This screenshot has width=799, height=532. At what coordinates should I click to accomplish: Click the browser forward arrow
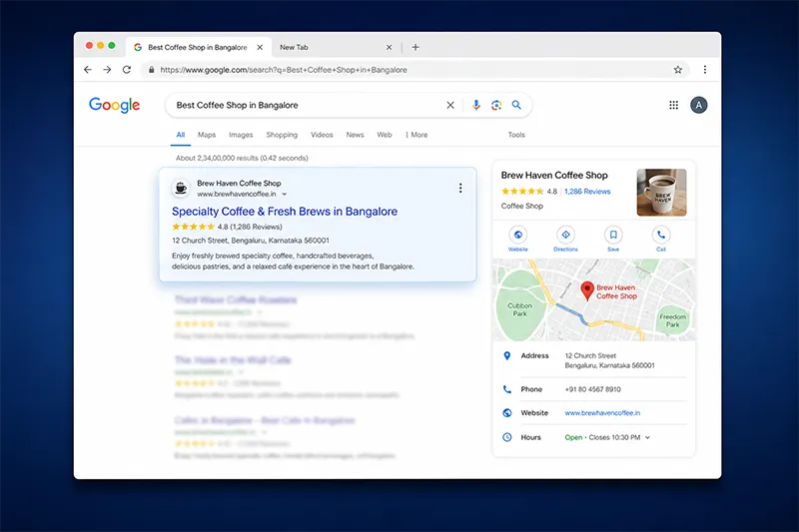[107, 70]
